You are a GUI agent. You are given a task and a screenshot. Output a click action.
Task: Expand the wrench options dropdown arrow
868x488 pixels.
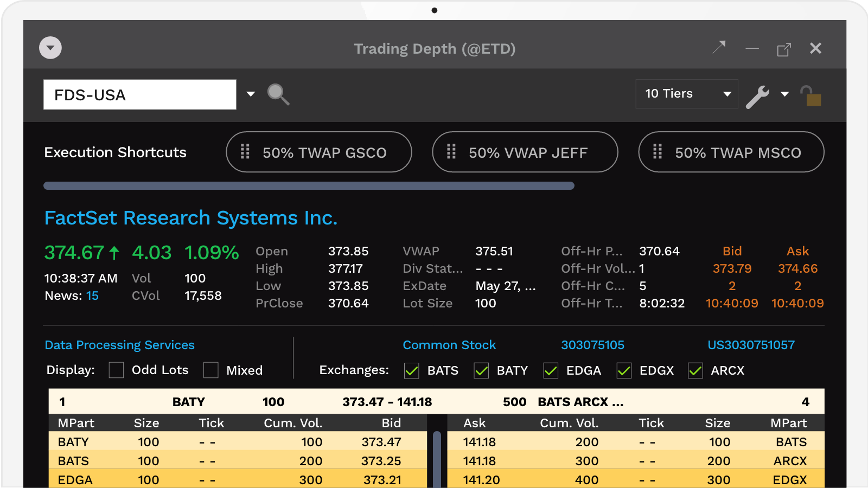point(784,94)
